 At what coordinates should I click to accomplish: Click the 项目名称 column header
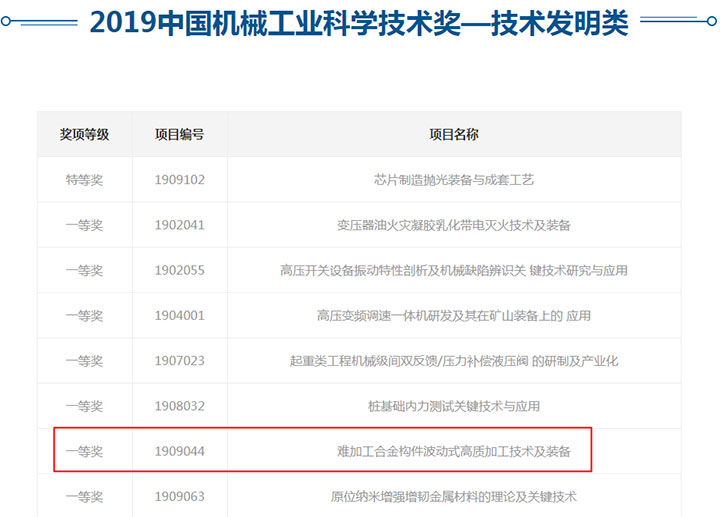[454, 135]
